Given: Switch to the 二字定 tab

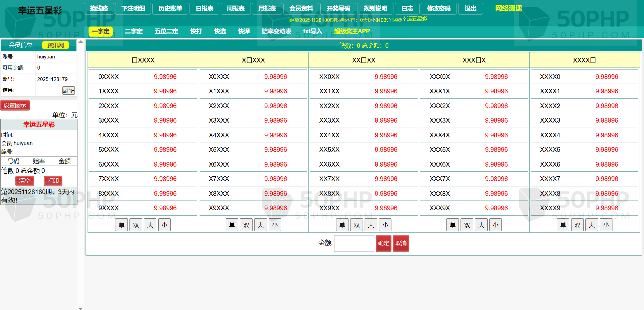Looking at the screenshot, I should tap(133, 32).
